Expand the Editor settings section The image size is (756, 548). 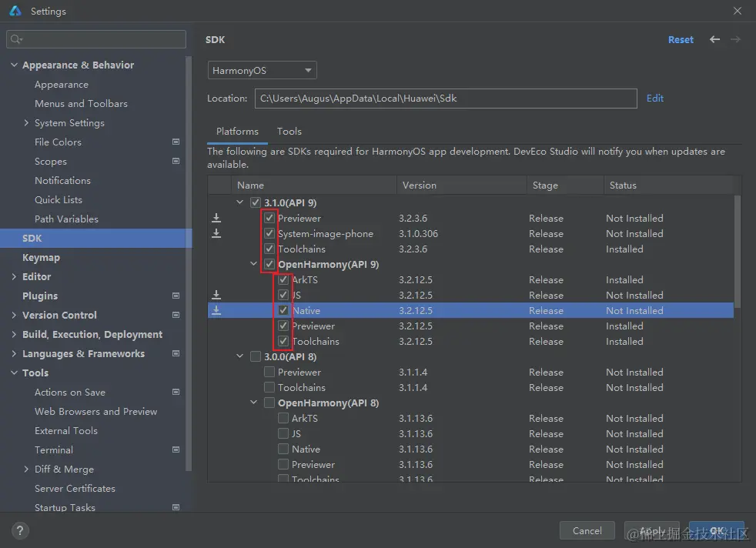point(14,276)
